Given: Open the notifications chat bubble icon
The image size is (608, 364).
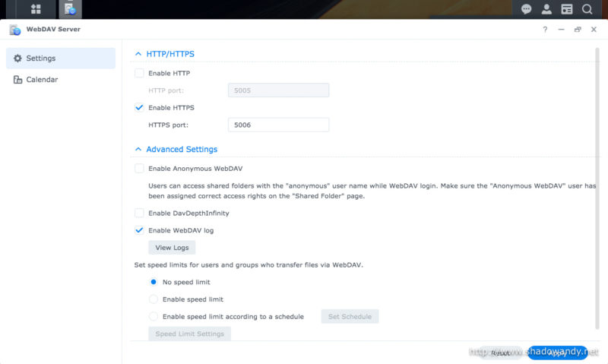Looking at the screenshot, I should click(526, 9).
